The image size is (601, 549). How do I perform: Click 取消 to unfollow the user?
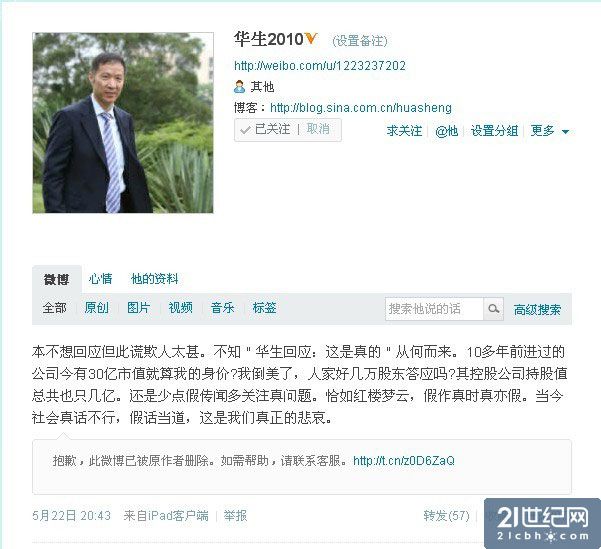coord(318,129)
